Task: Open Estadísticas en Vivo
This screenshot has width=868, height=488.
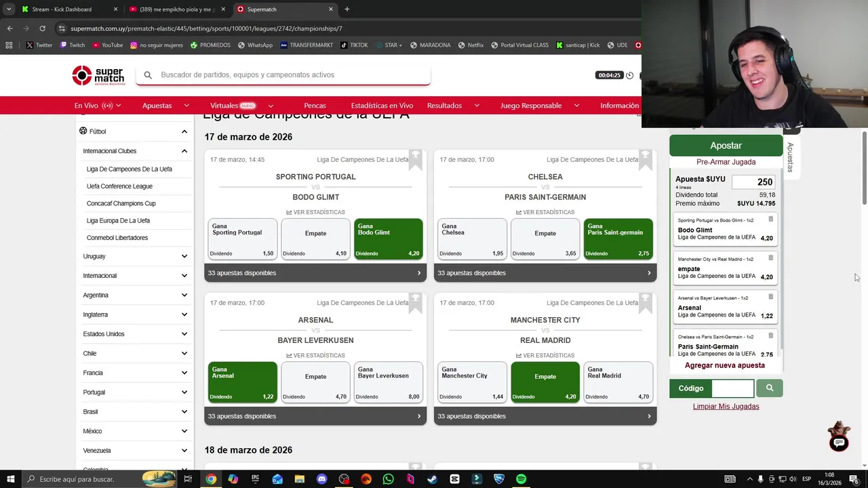Action: pos(382,106)
